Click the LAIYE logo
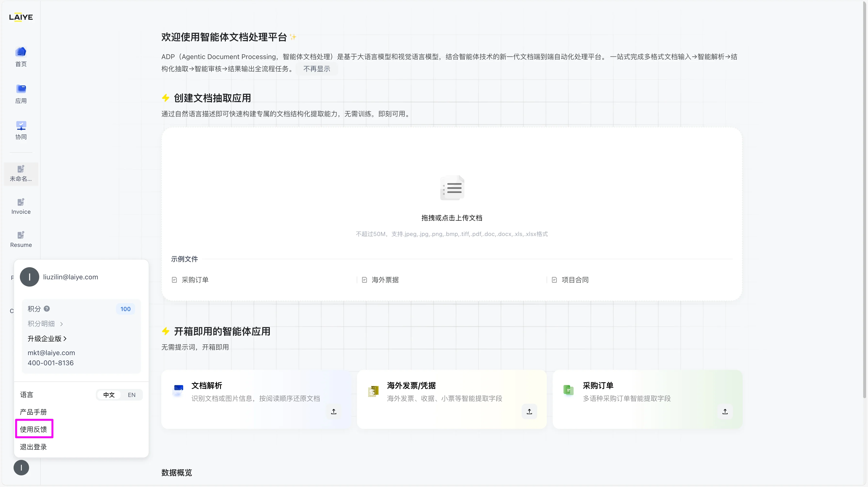Image resolution: width=868 pixels, height=487 pixels. pos(21,17)
